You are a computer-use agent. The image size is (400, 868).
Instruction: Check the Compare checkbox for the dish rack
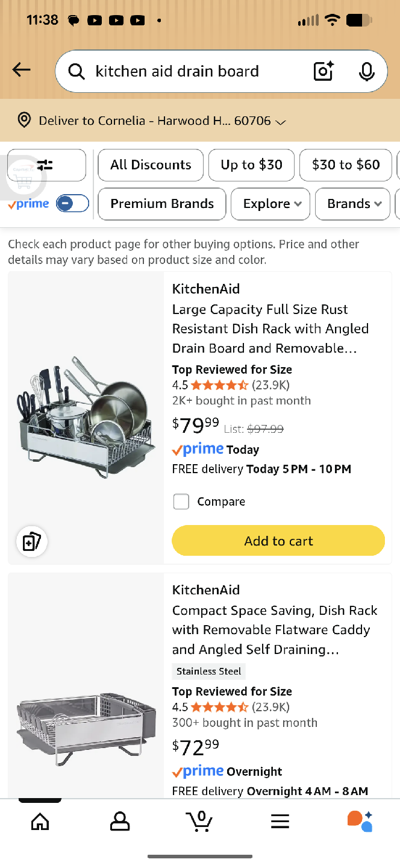click(x=181, y=501)
